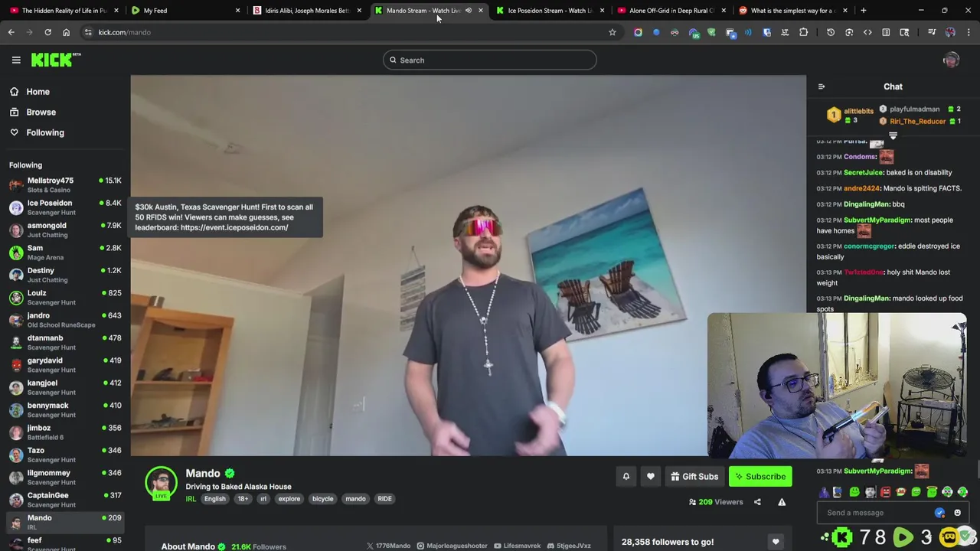This screenshot has width=980, height=551.
Task: Click username conormcgregor in chat
Action: (x=869, y=246)
